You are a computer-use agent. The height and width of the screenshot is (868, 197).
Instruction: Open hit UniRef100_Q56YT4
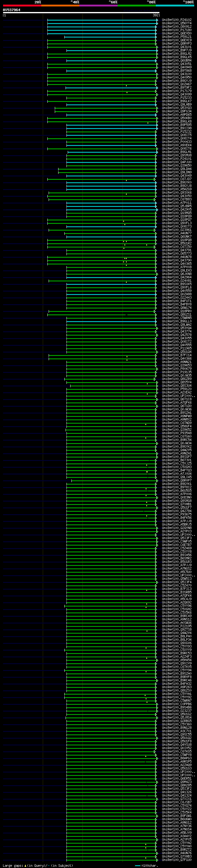pos(176,23)
